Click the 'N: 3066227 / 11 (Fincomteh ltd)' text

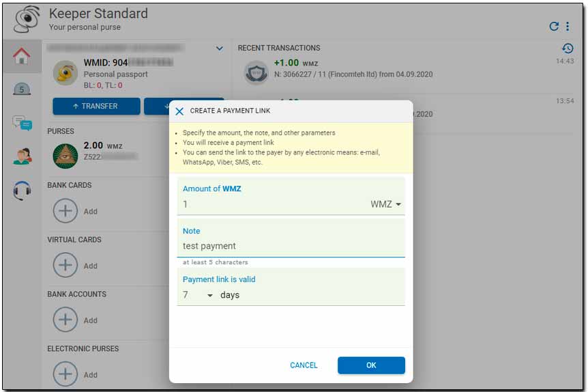click(x=325, y=74)
